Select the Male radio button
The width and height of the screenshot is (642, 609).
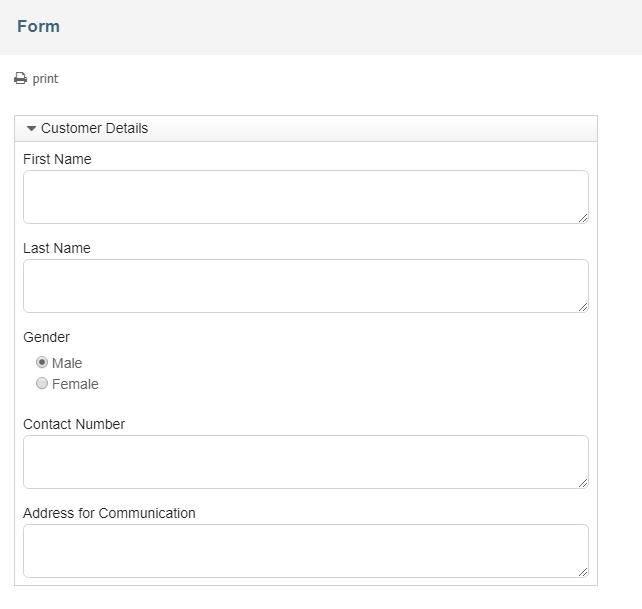[42, 362]
